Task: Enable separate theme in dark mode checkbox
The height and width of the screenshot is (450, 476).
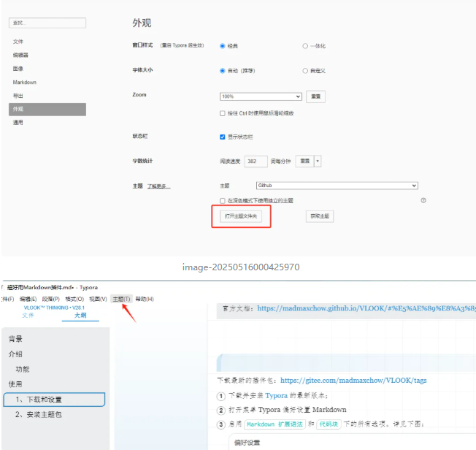Action: (x=222, y=201)
